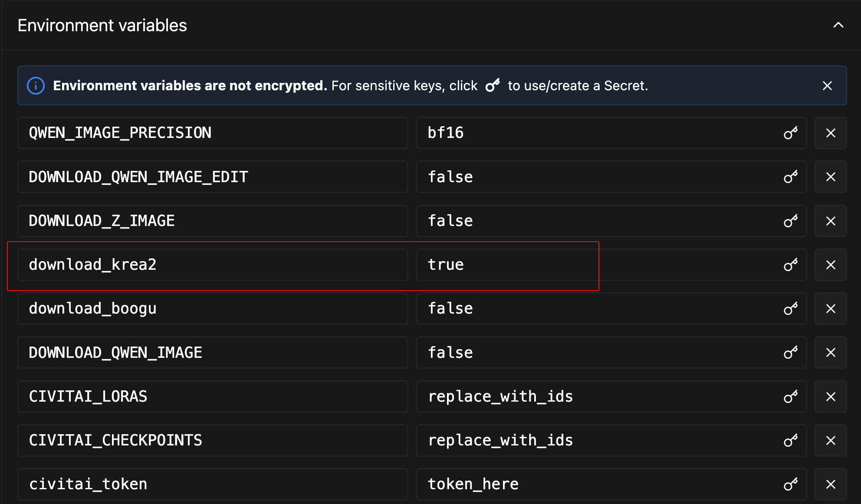The width and height of the screenshot is (861, 504).
Task: Click secret key icon for DOWNLOAD_Z_IMAGE
Action: (790, 221)
